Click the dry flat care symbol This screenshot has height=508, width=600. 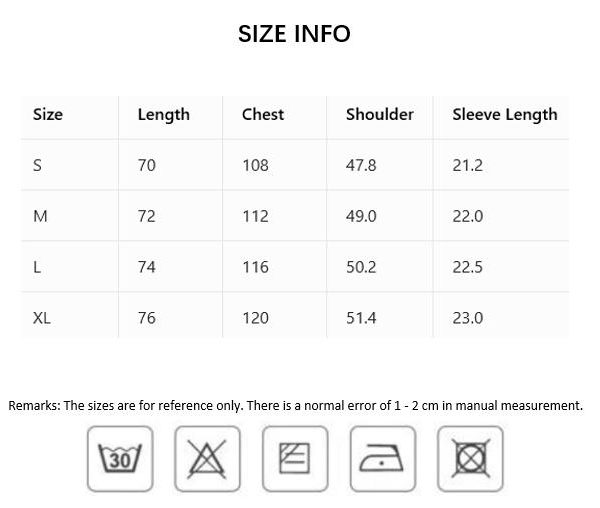[x=295, y=459]
